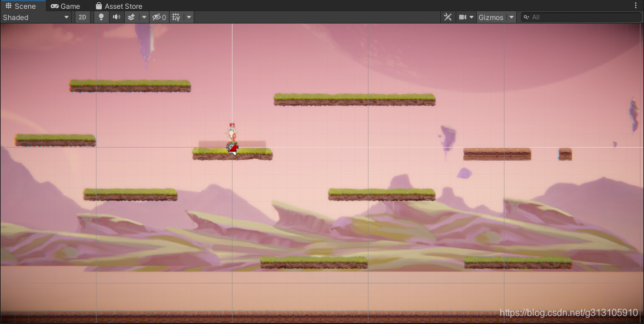Select the player character sprite
This screenshot has width=644, height=324.
click(x=232, y=133)
